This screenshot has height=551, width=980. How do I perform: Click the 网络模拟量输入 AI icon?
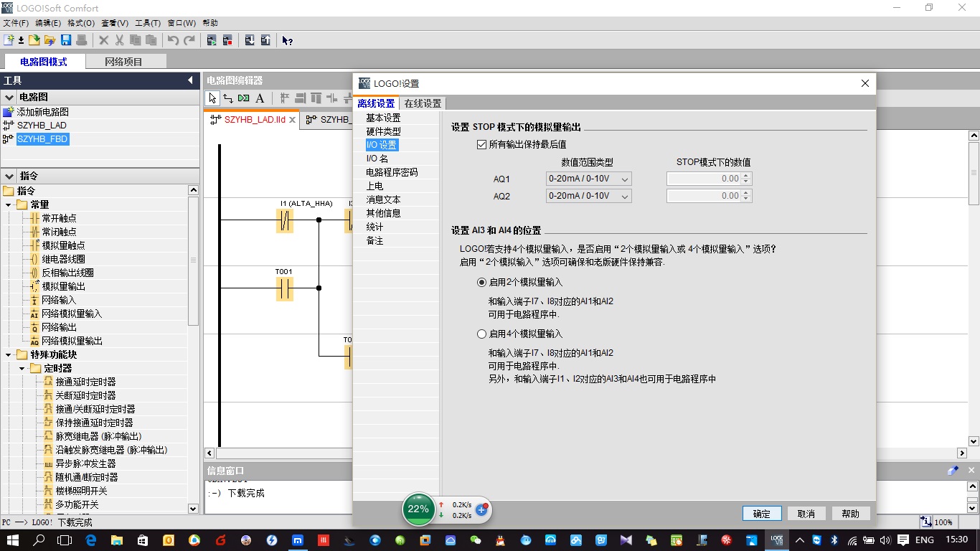(x=34, y=314)
